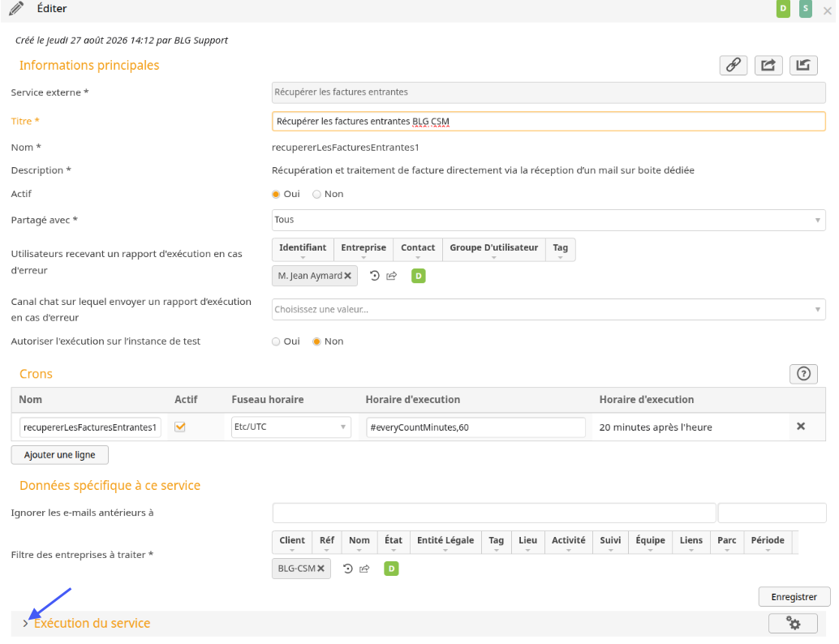
Task: Remove the BLG-CSM company filter
Action: [x=321, y=569]
